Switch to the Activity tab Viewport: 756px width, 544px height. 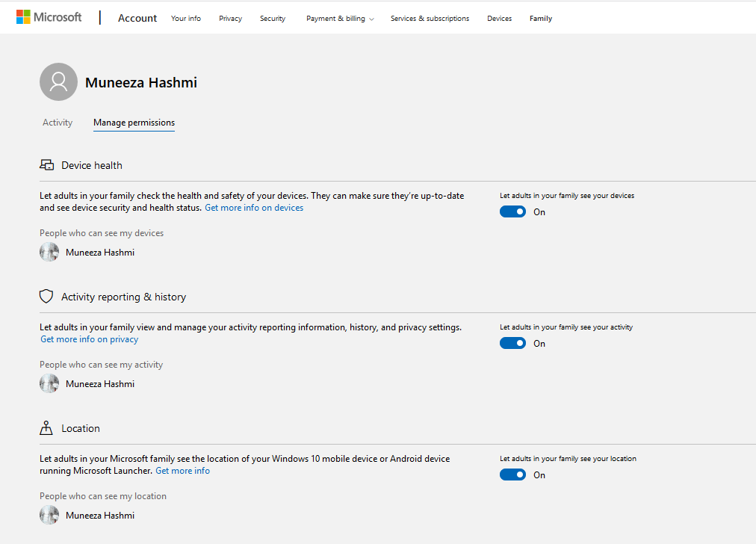(x=58, y=123)
